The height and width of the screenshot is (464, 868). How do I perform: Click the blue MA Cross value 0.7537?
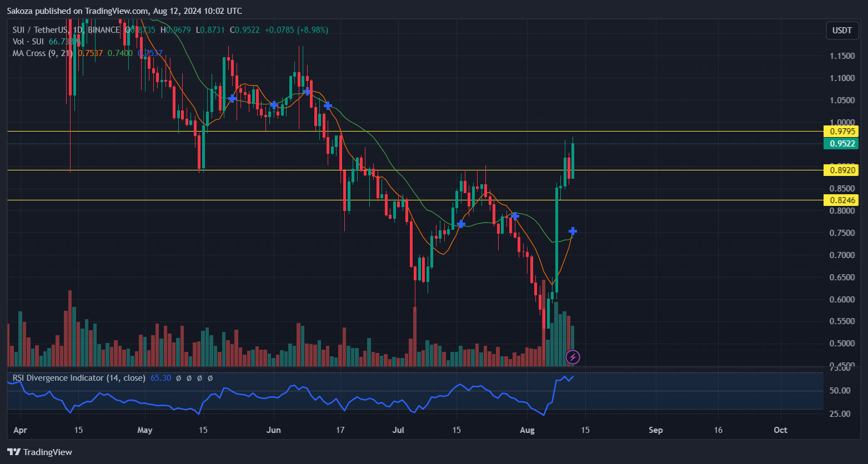click(x=150, y=53)
